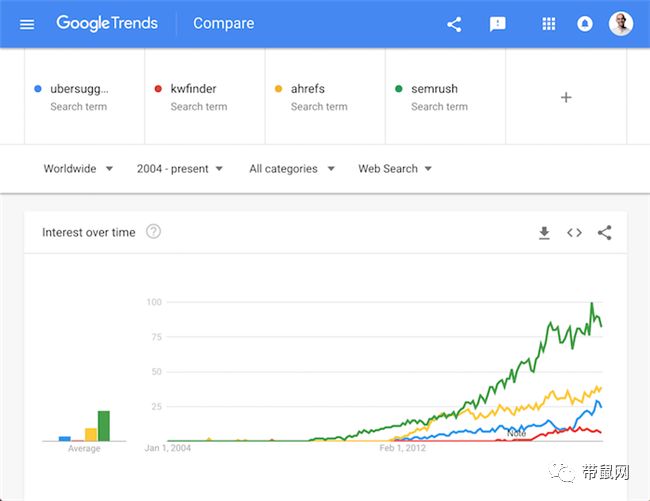Expand the Worldwide region dropdown
Image resolution: width=650 pixels, height=501 pixels.
pyautogui.click(x=78, y=169)
